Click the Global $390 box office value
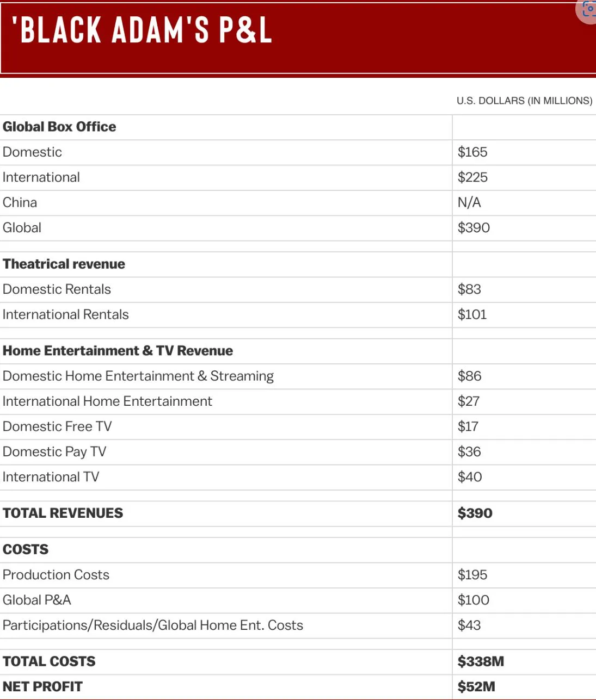This screenshot has height=700, width=596. tap(474, 228)
